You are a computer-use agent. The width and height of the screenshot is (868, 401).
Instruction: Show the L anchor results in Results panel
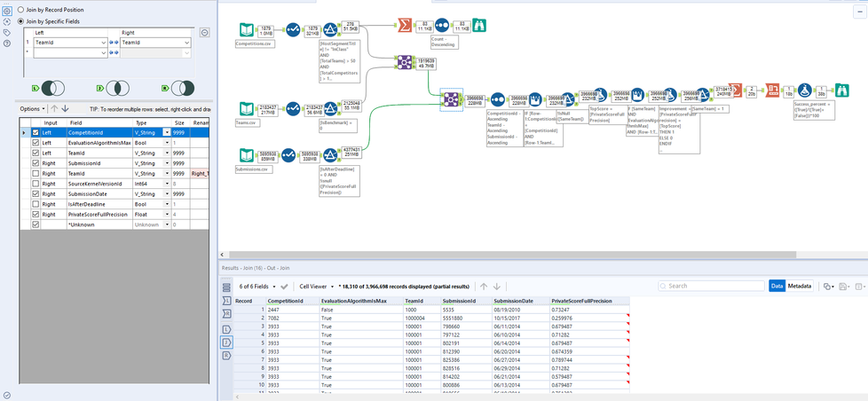225,329
